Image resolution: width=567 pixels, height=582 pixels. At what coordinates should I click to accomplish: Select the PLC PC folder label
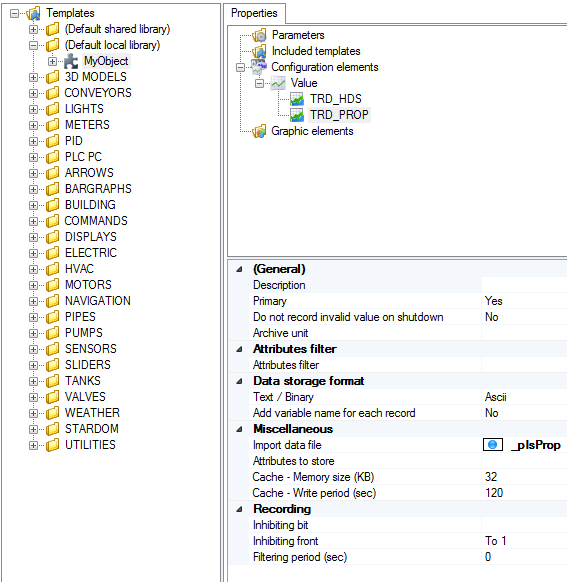83,157
